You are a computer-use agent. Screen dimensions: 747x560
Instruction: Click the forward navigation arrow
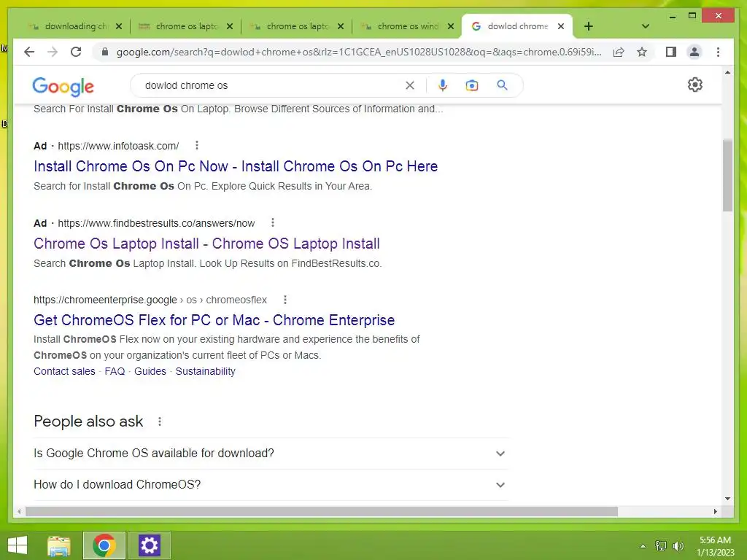(53, 52)
